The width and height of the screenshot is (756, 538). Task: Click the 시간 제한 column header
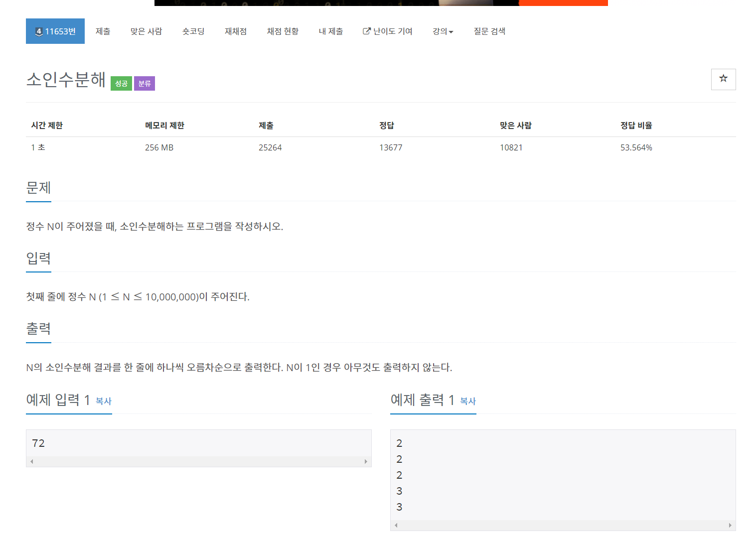[x=47, y=126]
